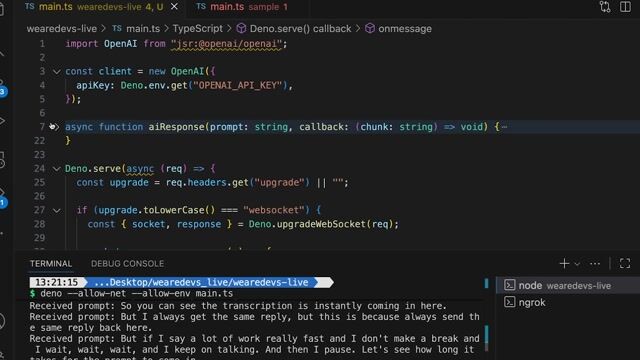This screenshot has width=640, height=360.
Task: Select the node wearedevs-live terminal
Action: click(x=567, y=285)
